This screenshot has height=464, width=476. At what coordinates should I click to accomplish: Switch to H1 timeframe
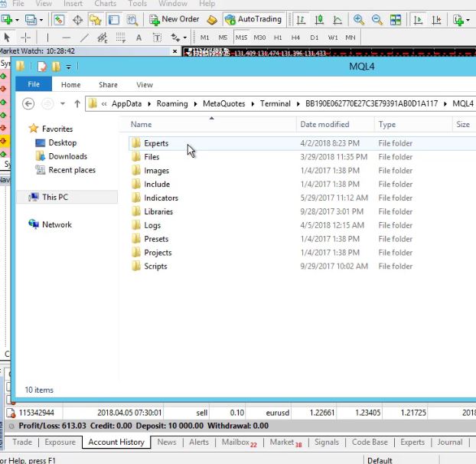tap(278, 38)
